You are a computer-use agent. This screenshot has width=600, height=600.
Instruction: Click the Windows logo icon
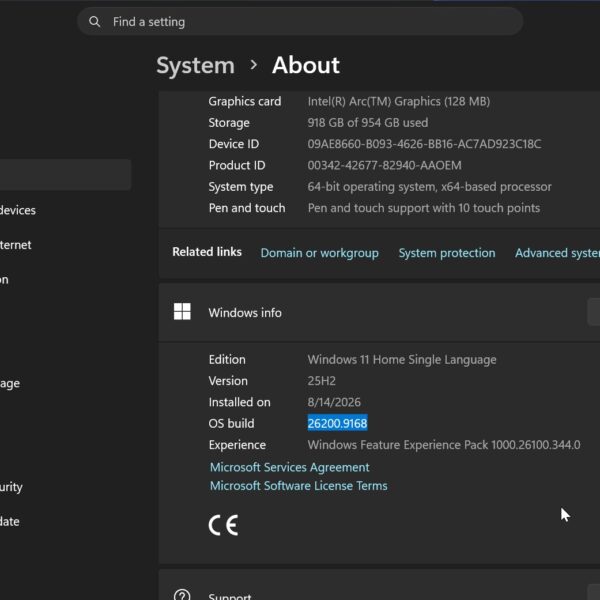coord(182,311)
